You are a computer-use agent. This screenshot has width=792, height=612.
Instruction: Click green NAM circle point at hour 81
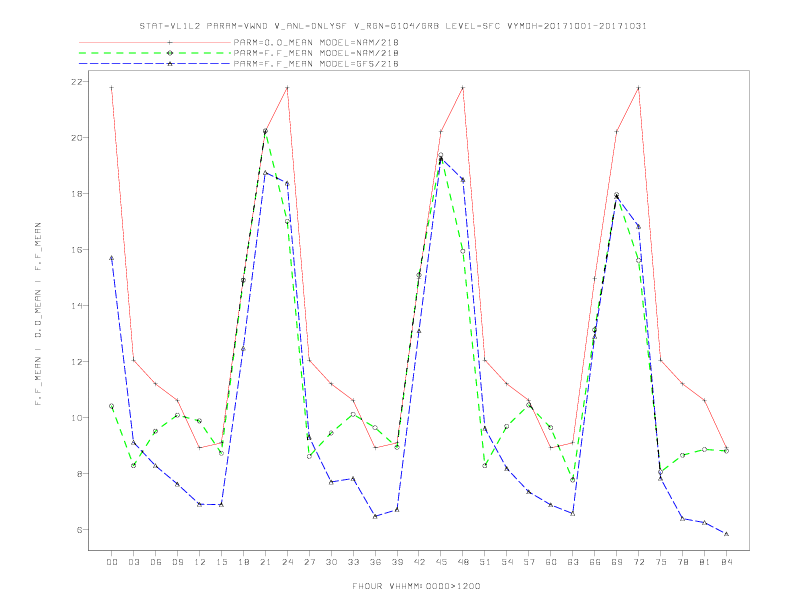click(705, 449)
